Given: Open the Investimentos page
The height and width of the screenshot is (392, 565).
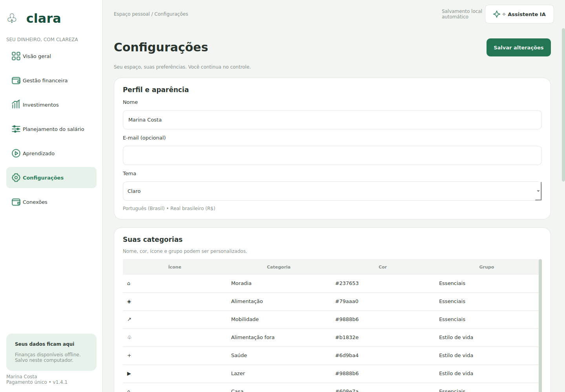Looking at the screenshot, I should pos(51,105).
